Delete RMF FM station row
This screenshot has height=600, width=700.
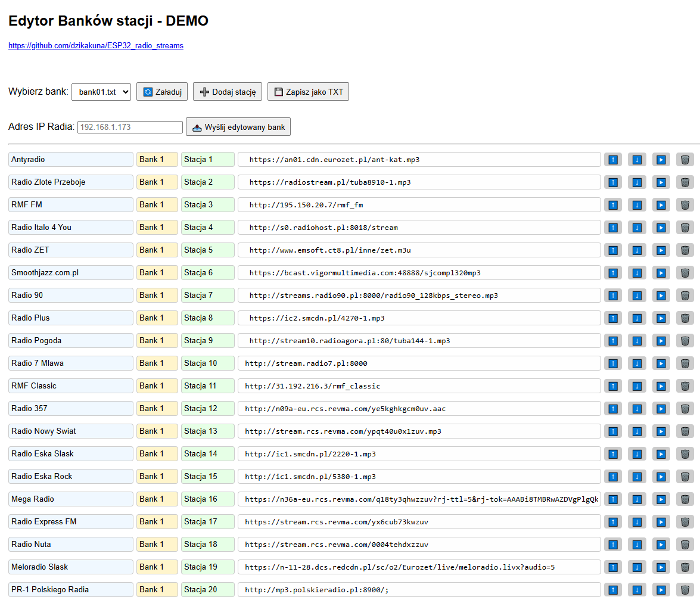[x=685, y=205]
